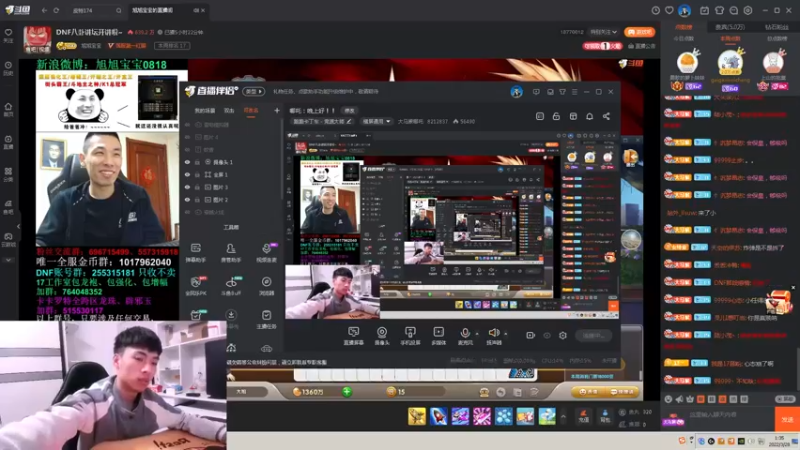Screen dimensions: 800x450
Task: Open the 主播任务 tool
Action: 266,319
